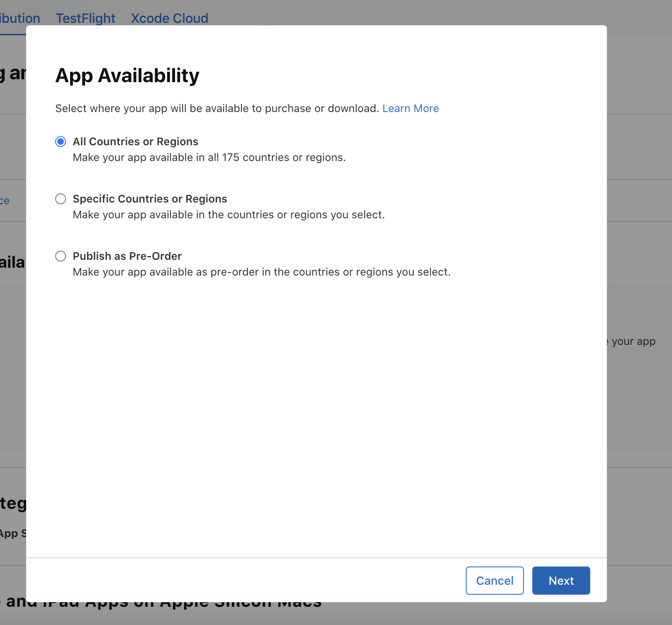Image resolution: width=672 pixels, height=625 pixels.
Task: Open the Learn More link
Action: coord(410,108)
